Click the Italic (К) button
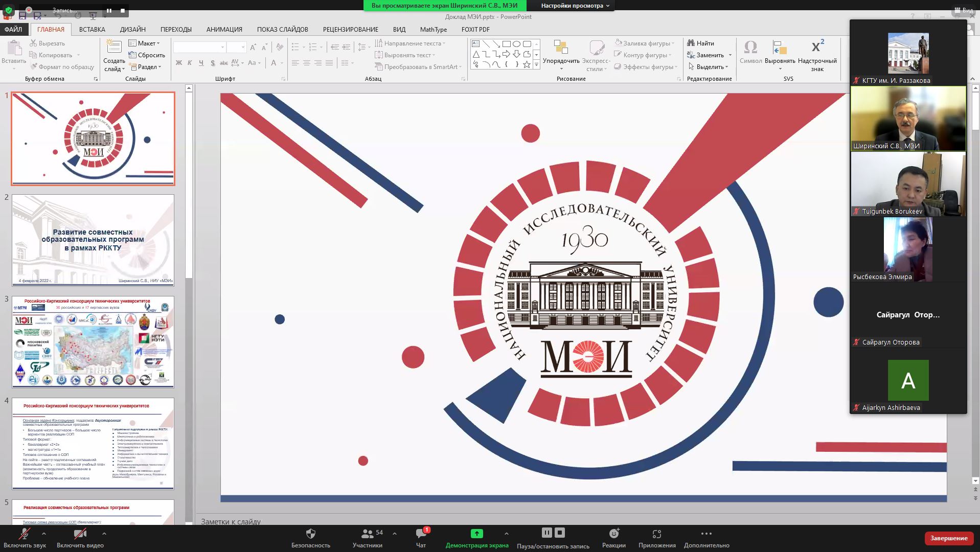The image size is (980, 552). [x=190, y=63]
